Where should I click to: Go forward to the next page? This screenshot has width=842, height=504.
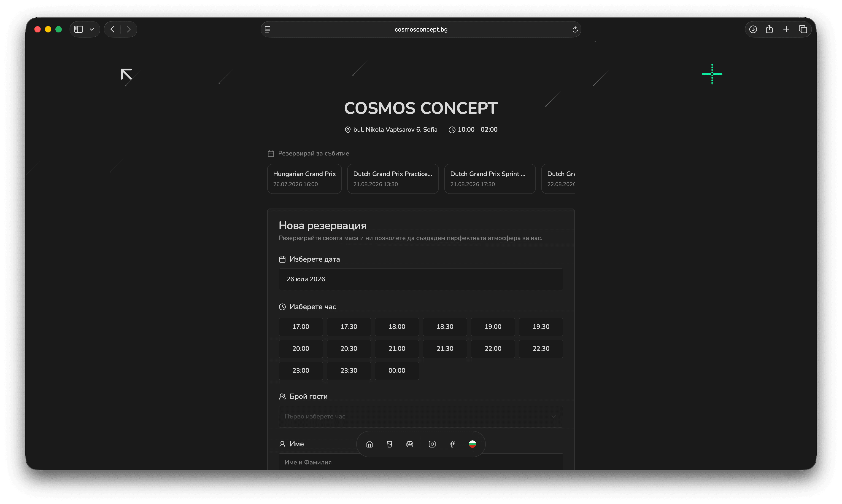point(128,29)
